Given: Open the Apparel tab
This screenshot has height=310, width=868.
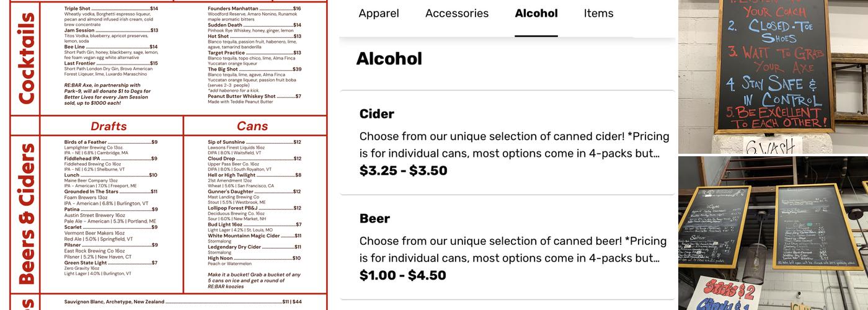Looking at the screenshot, I should (x=379, y=14).
